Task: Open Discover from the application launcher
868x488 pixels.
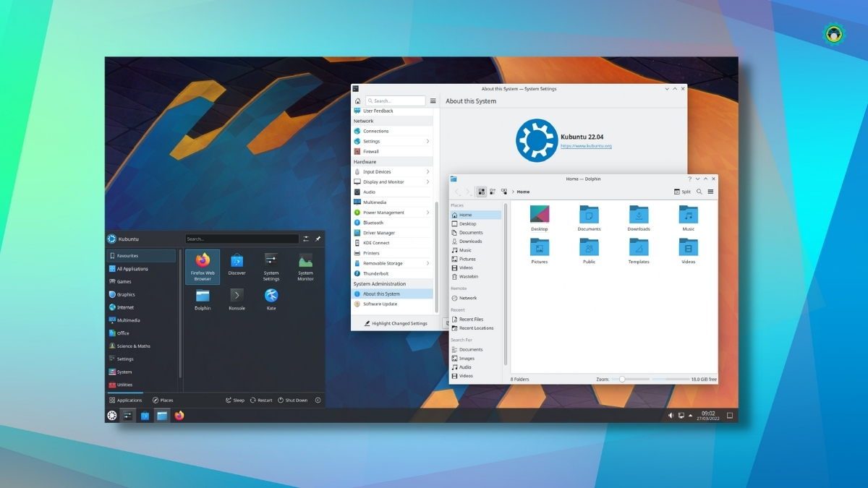Action: point(237,266)
